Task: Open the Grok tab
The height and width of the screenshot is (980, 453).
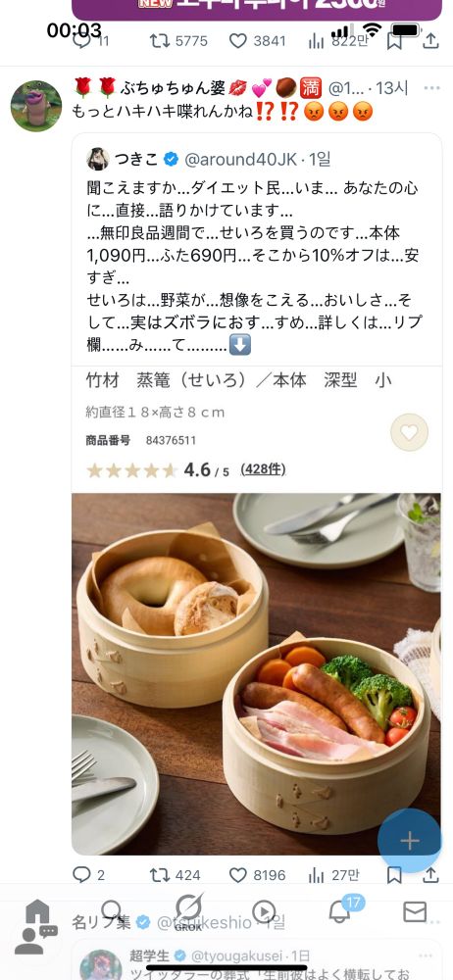Action: [188, 911]
